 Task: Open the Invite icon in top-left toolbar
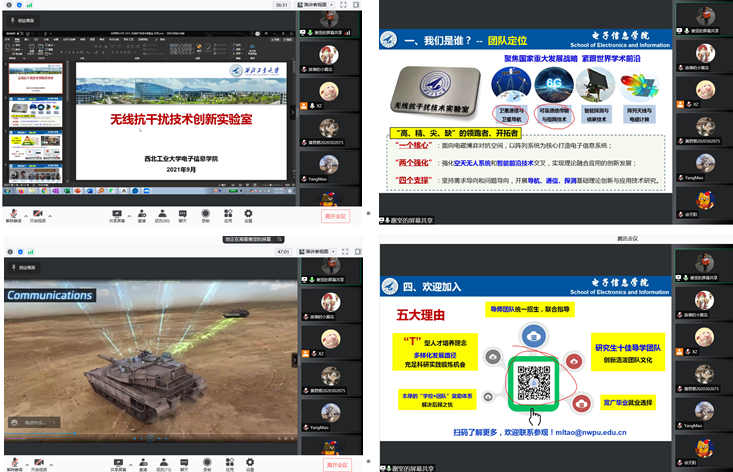(x=142, y=212)
